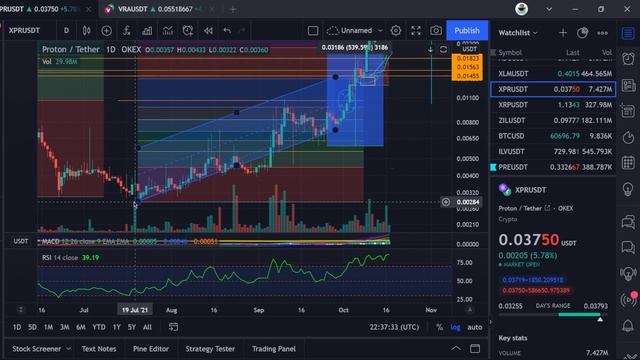Select PREUSDT in the watchlist
This screenshot has width=640, height=360.
click(x=553, y=167)
